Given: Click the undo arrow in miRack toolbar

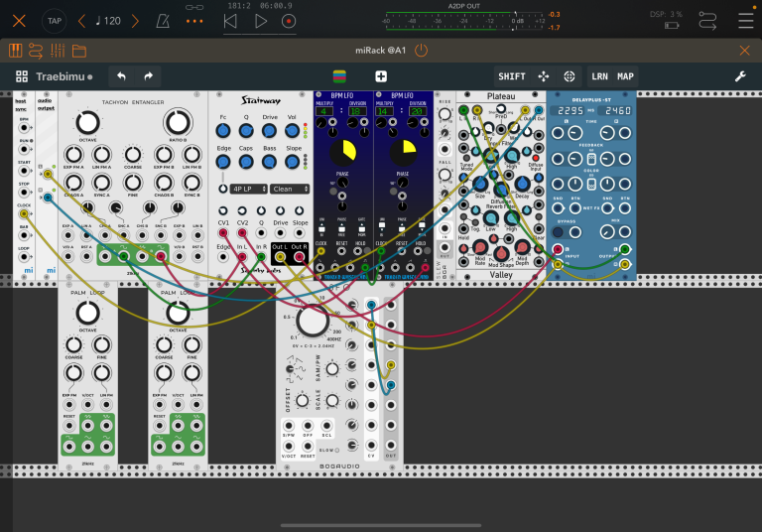Looking at the screenshot, I should 121,76.
